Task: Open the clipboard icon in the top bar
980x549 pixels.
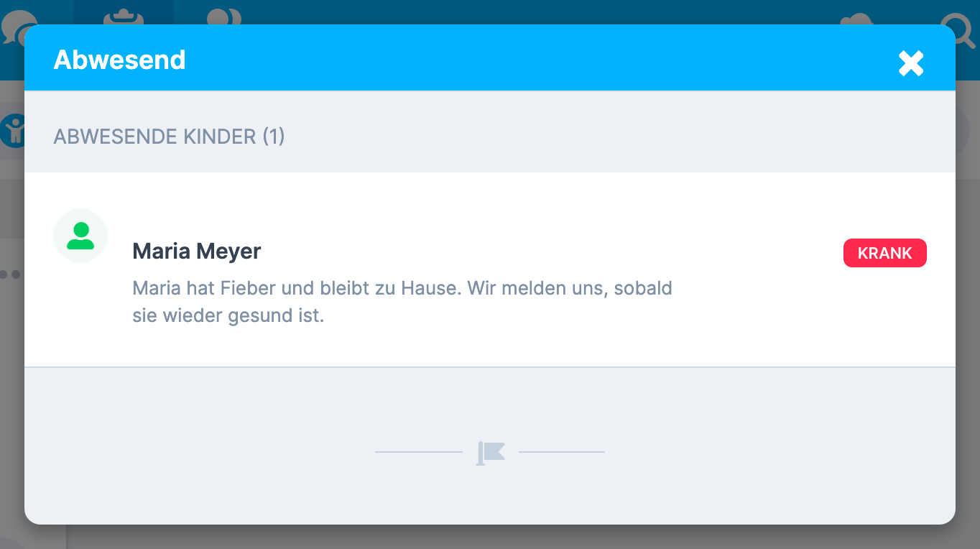Action: coord(123,16)
